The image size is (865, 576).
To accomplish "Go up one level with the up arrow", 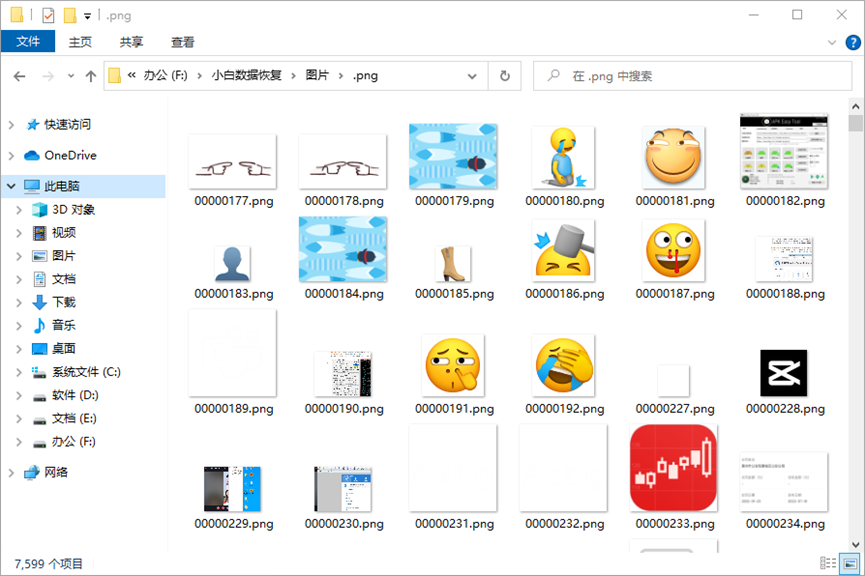I will (x=91, y=75).
